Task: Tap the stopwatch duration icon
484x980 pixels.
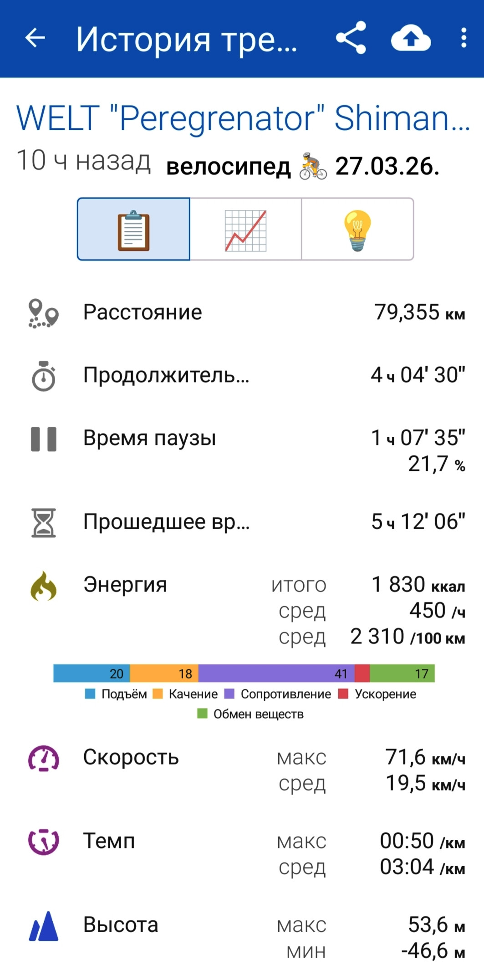Action: pyautogui.click(x=44, y=376)
